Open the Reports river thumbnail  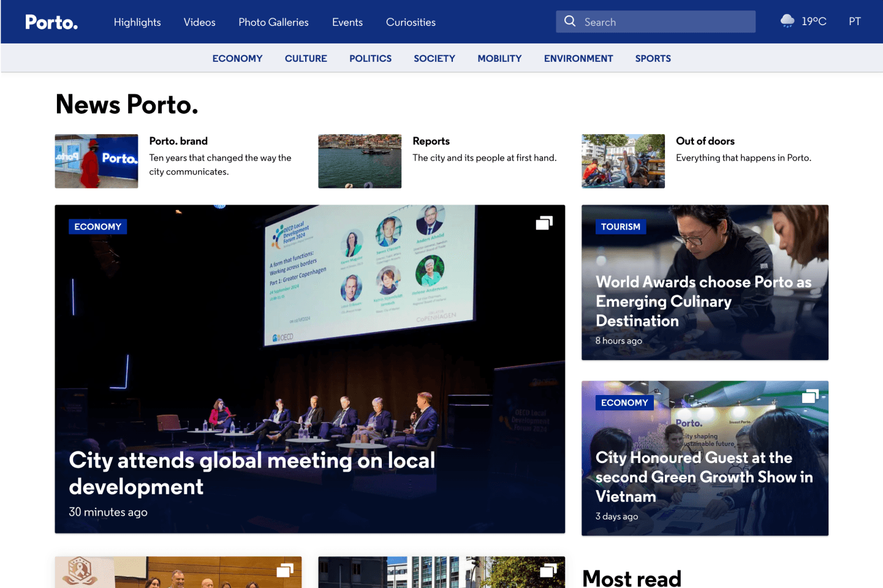tap(360, 161)
